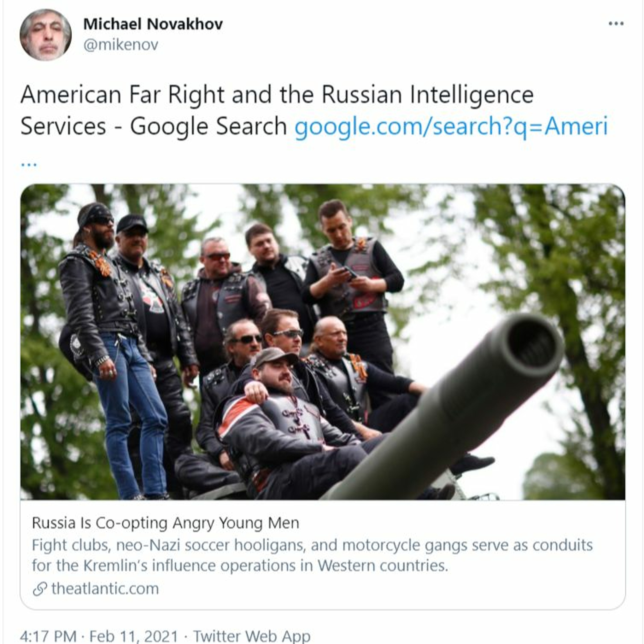The image size is (644, 644).
Task: Open the tweet's three-dot more menu
Action: pos(616,24)
